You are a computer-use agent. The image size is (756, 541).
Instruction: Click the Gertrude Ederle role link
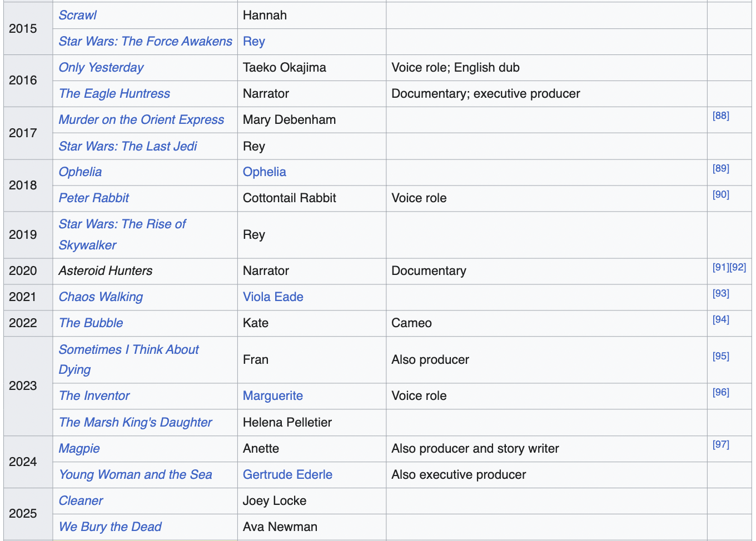tap(287, 475)
